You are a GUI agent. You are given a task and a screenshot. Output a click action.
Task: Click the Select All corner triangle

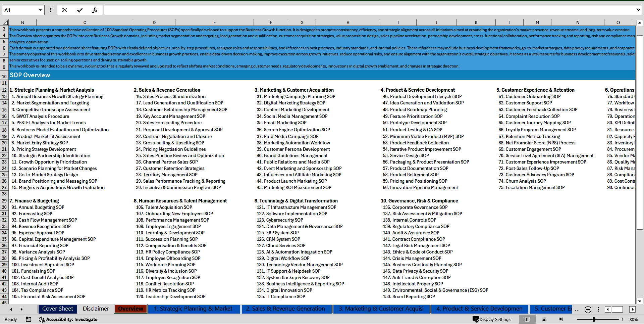(5, 22)
